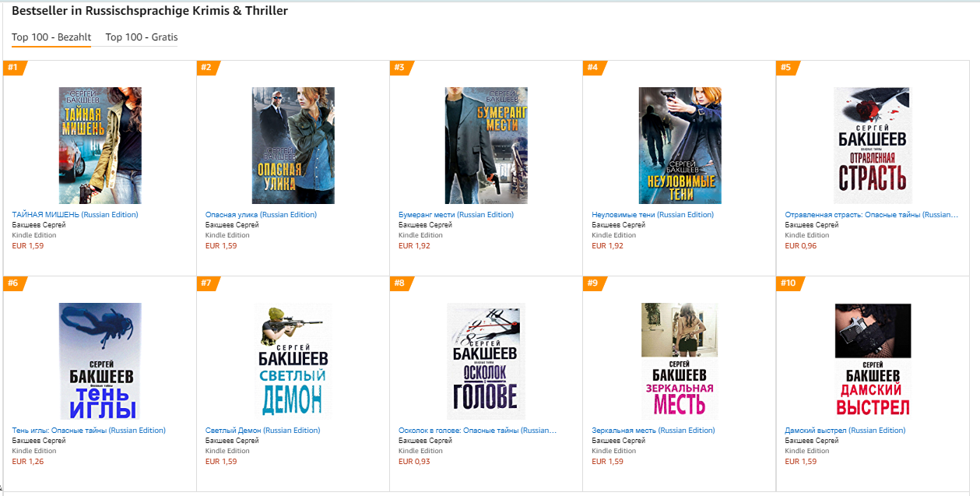Open the ТАЙНАЯ МИШЕНЬ (Russian Edition) title link
The height and width of the screenshot is (496, 980).
76,215
